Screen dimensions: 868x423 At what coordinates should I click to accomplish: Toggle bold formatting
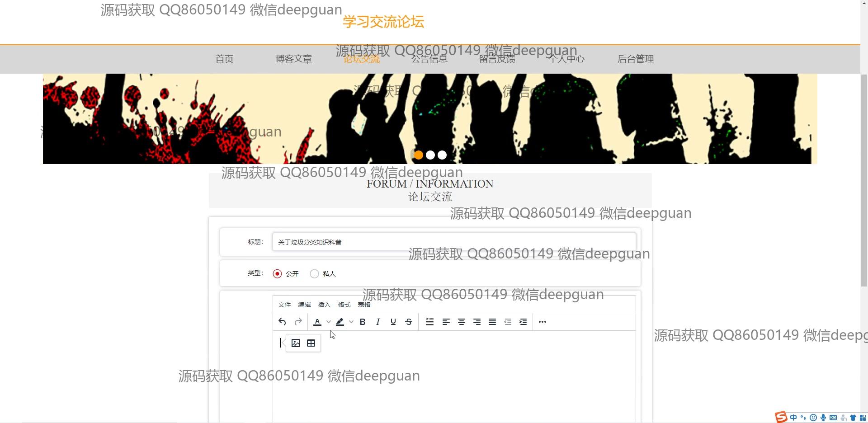(363, 322)
